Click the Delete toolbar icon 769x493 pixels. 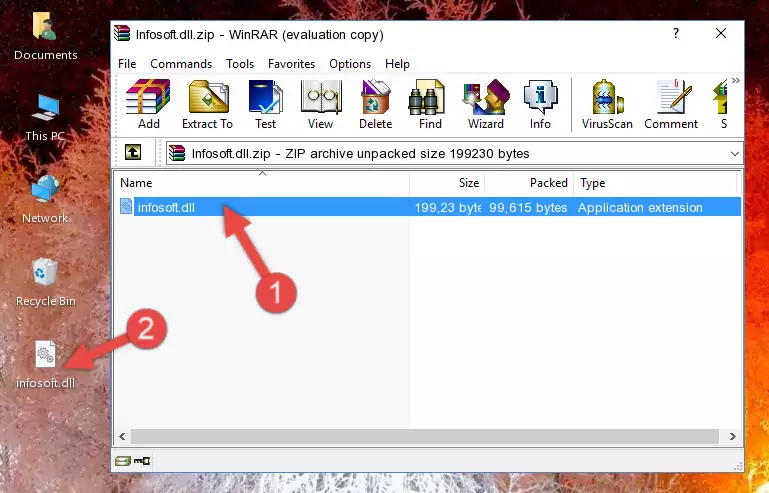pyautogui.click(x=376, y=104)
